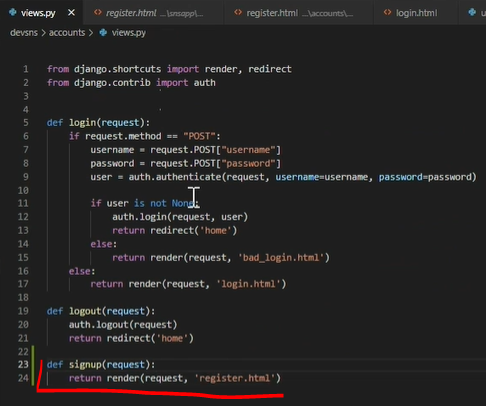Click line number 19 in the gutter

[23, 311]
